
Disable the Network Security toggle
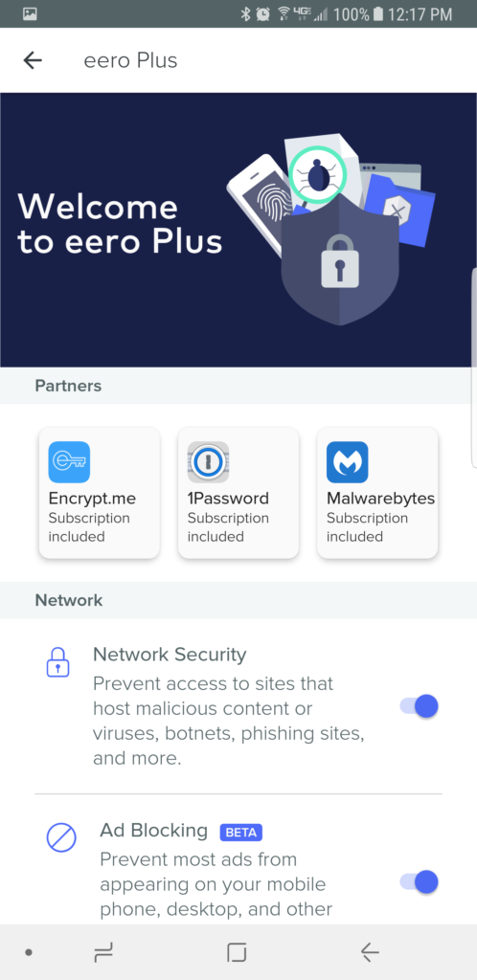click(420, 706)
